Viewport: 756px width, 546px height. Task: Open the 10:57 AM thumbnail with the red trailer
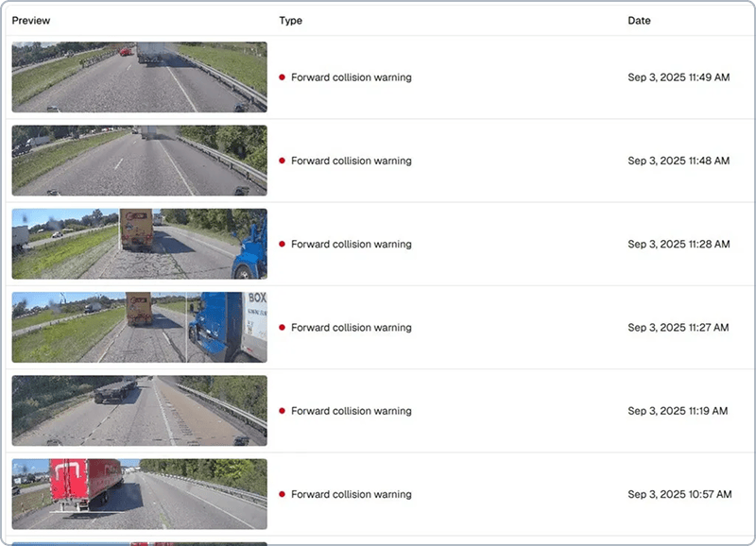(139, 494)
